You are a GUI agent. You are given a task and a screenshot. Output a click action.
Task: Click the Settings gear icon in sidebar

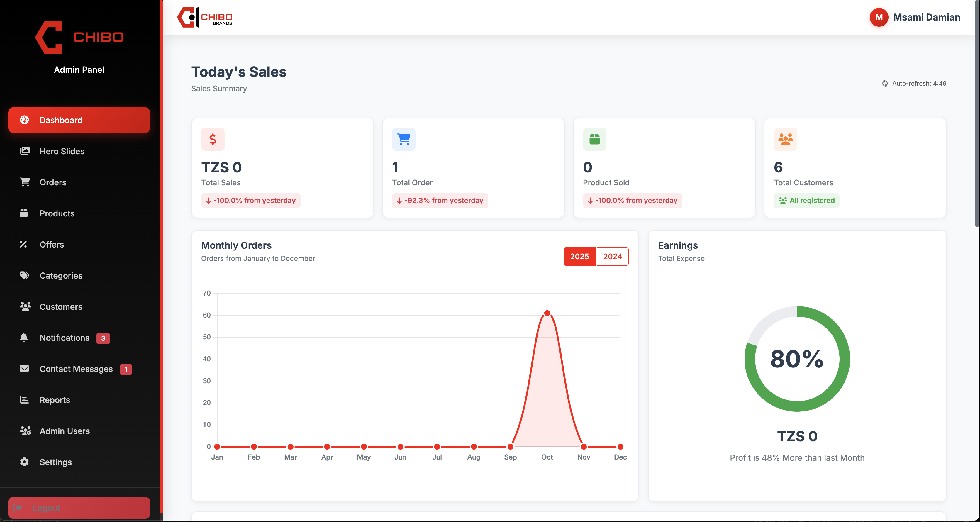(x=24, y=462)
